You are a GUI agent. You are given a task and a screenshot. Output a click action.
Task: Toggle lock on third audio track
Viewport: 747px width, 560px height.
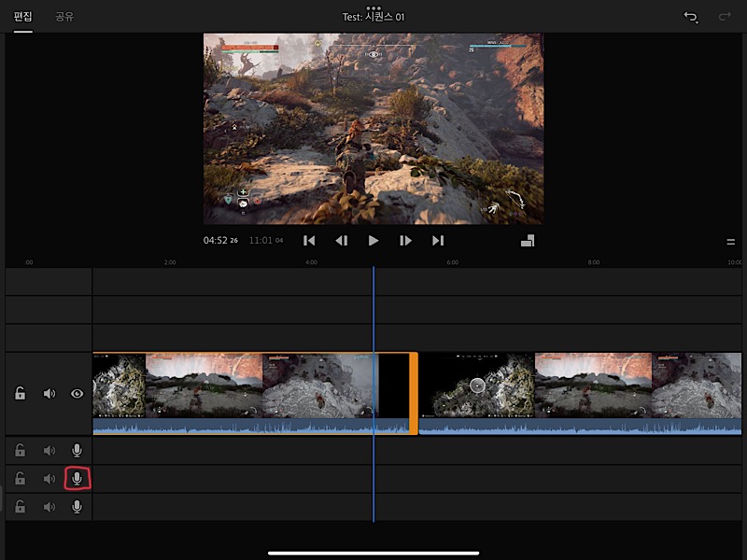pyautogui.click(x=20, y=506)
